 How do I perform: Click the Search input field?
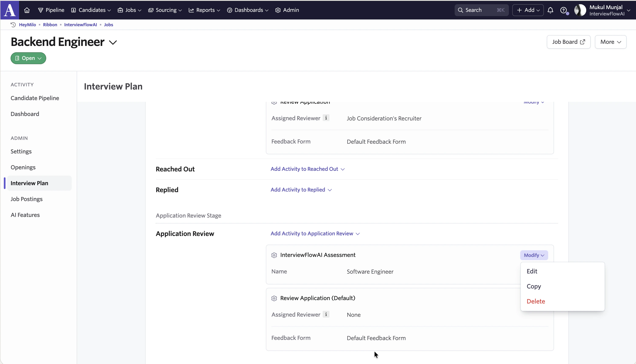[x=481, y=10]
